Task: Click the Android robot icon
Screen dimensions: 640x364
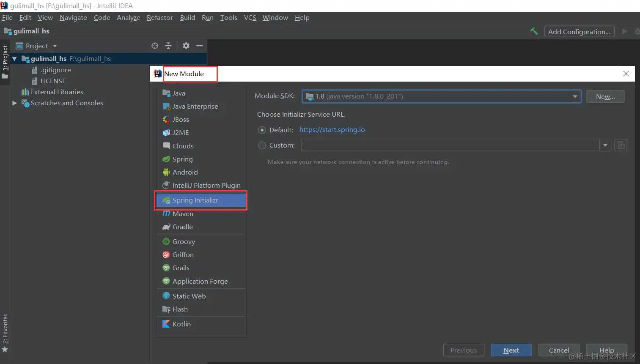Action: 166,172
